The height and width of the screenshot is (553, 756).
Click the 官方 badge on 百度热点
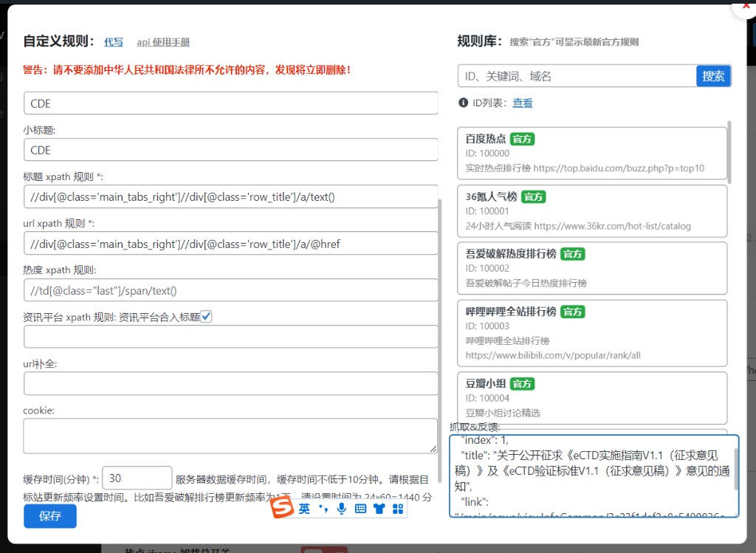(522, 139)
